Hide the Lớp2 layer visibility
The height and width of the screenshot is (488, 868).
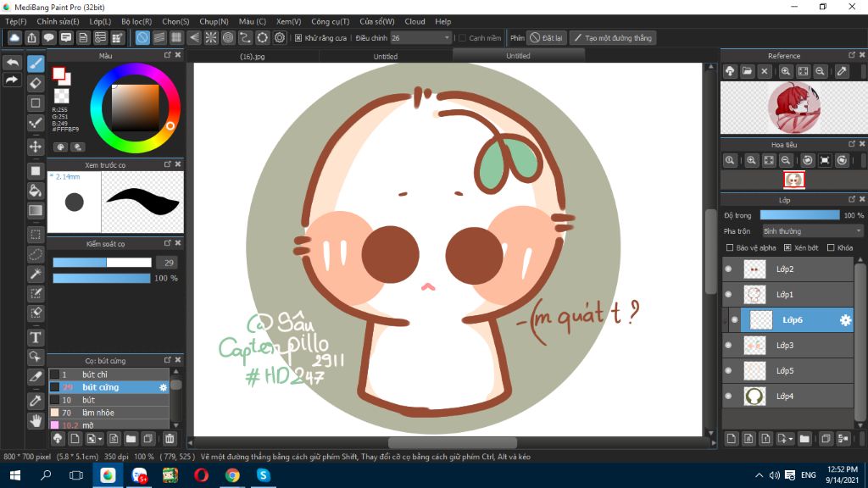[728, 269]
